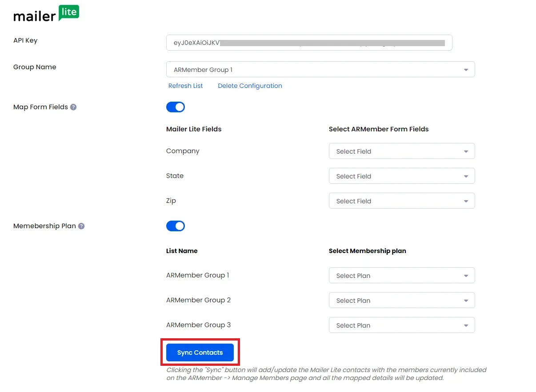Click the Sync button help note text

click(x=326, y=374)
